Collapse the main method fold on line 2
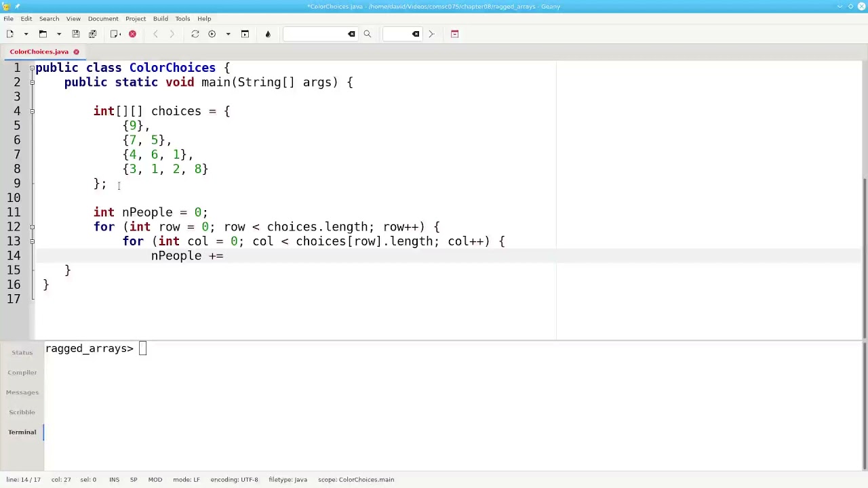The height and width of the screenshot is (488, 868). [32, 82]
